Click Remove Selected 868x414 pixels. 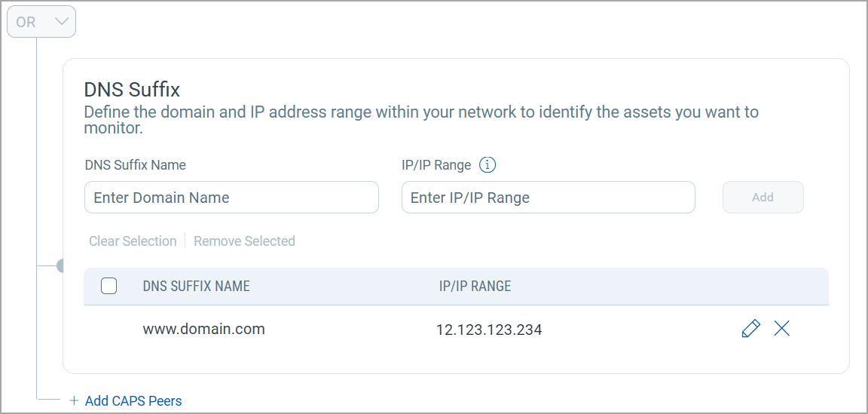coord(244,241)
